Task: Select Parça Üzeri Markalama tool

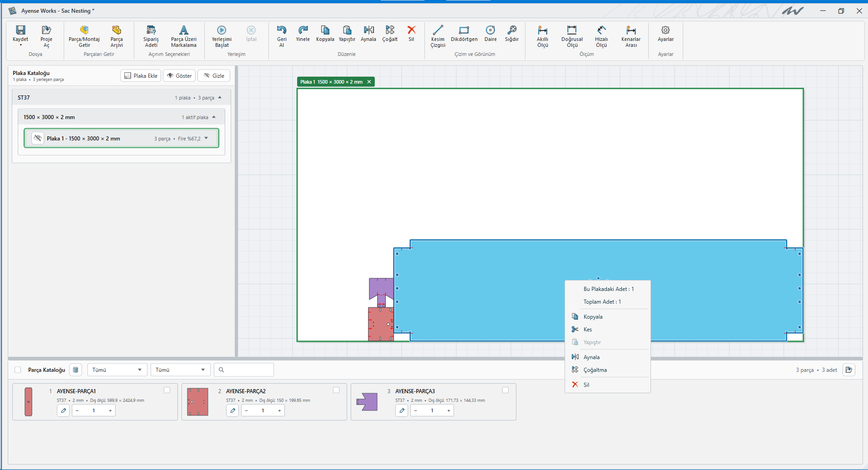Action: [x=184, y=36]
